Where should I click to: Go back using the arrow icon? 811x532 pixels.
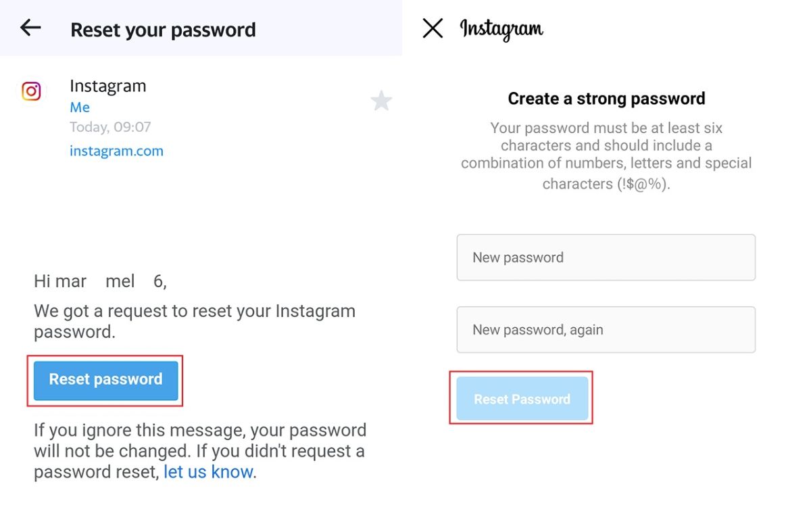click(30, 28)
